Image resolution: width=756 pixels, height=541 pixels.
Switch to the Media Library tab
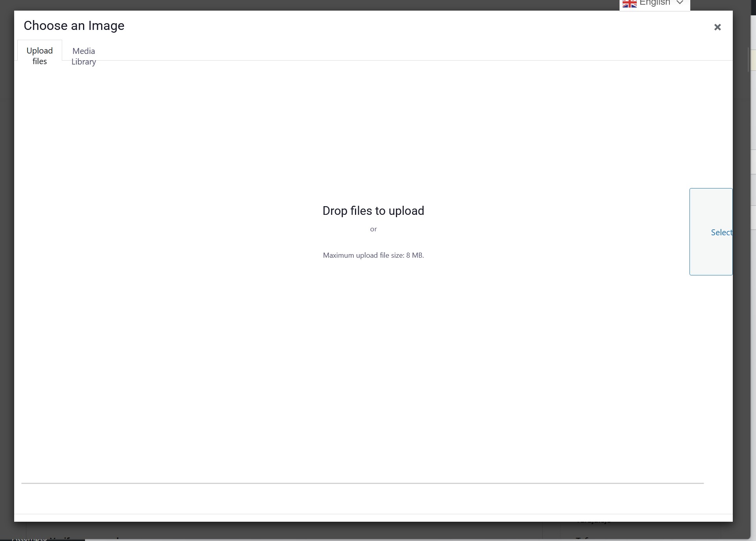coord(83,56)
